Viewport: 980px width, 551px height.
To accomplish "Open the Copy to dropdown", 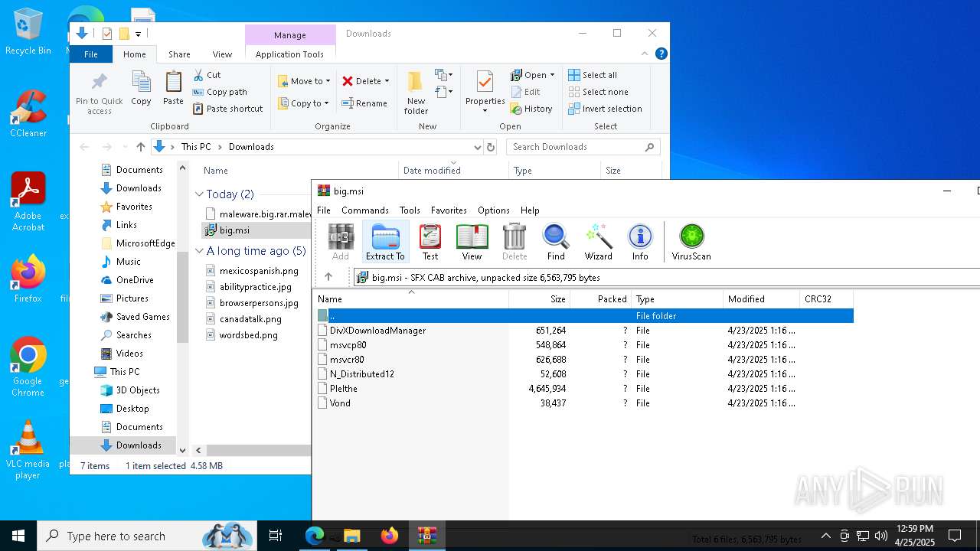I will 304,103.
